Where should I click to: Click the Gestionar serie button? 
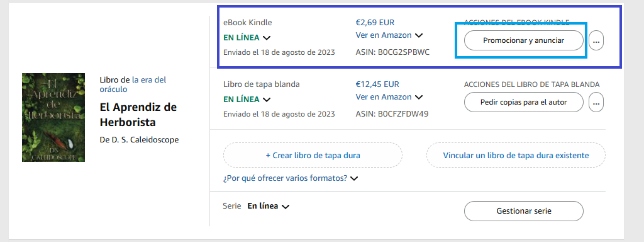tap(524, 211)
